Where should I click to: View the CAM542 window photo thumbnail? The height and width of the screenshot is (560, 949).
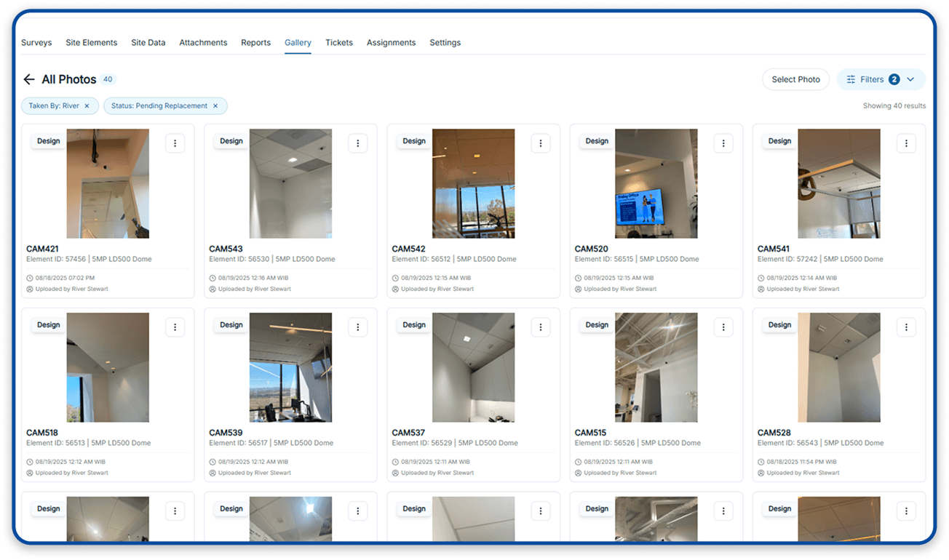tap(473, 184)
